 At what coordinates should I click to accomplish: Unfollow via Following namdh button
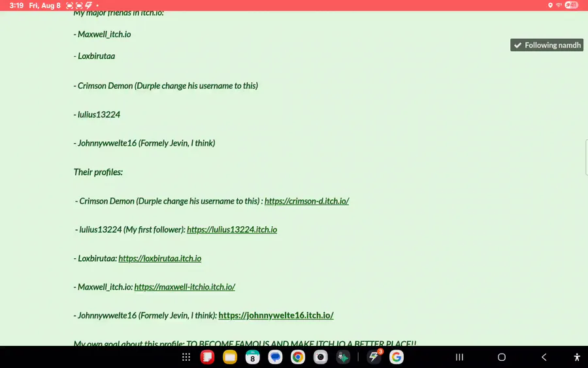pos(547,45)
